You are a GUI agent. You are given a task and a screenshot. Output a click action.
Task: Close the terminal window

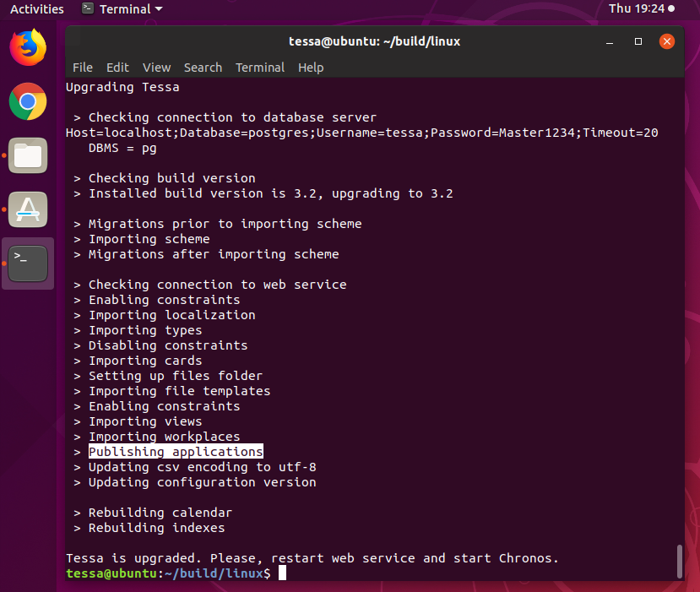coord(667,41)
